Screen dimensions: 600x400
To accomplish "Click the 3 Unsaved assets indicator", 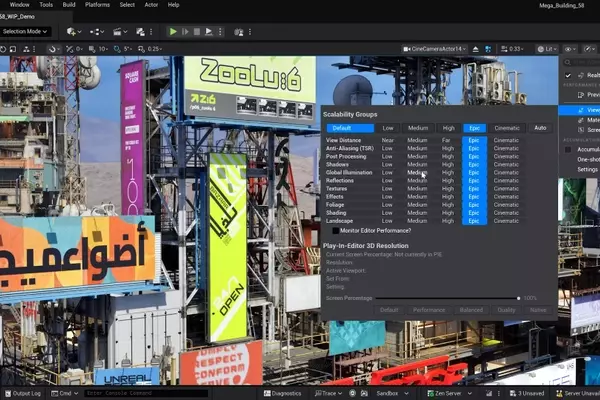I will (527, 393).
